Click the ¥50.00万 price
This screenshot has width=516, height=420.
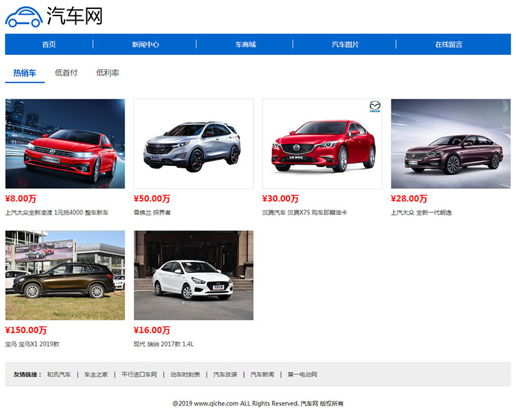click(152, 199)
